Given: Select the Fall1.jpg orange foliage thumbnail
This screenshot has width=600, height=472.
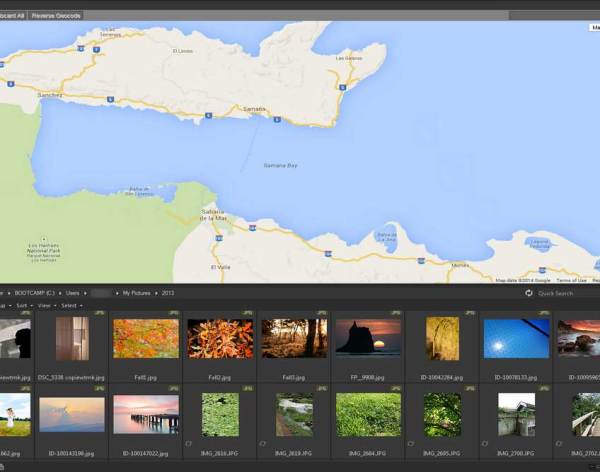Looking at the screenshot, I should pos(146,339).
